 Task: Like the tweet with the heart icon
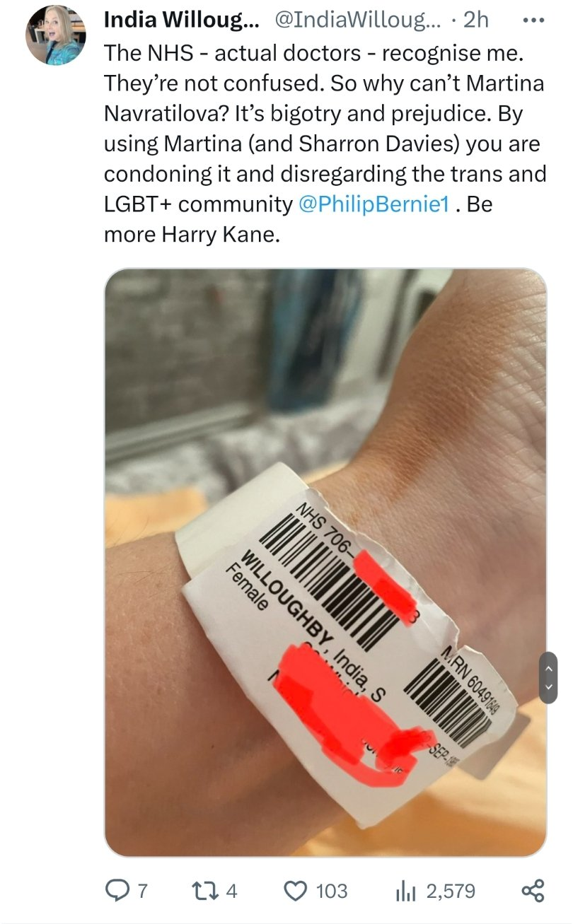point(296,891)
